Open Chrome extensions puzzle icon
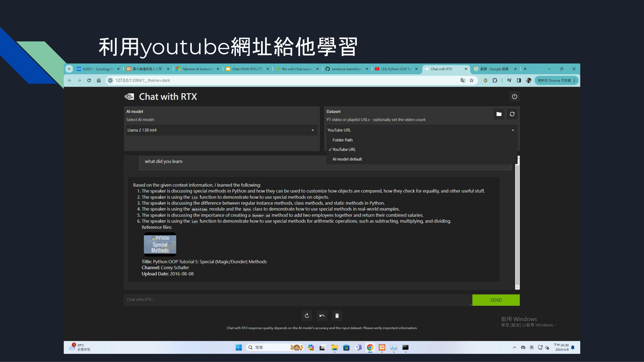This screenshot has width=644, height=362. click(495, 80)
